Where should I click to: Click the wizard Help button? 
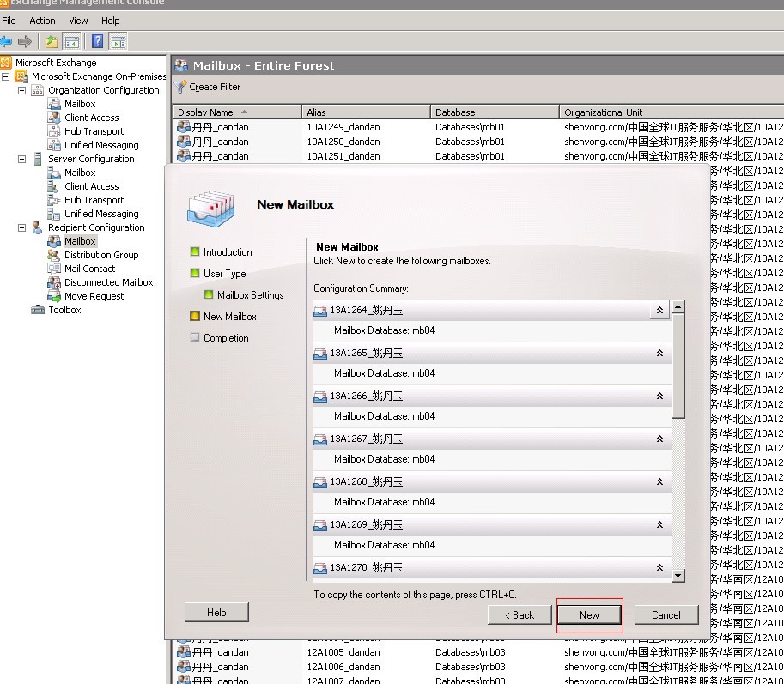tap(216, 613)
